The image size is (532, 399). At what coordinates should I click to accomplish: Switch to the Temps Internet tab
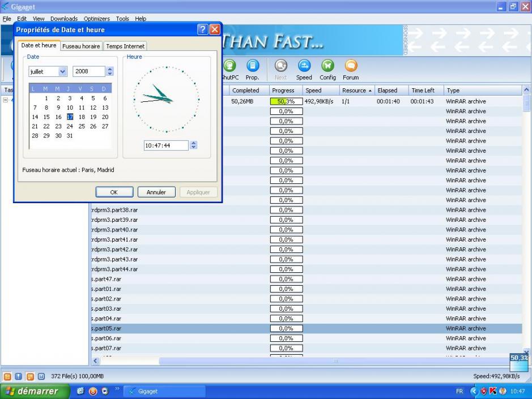click(125, 46)
